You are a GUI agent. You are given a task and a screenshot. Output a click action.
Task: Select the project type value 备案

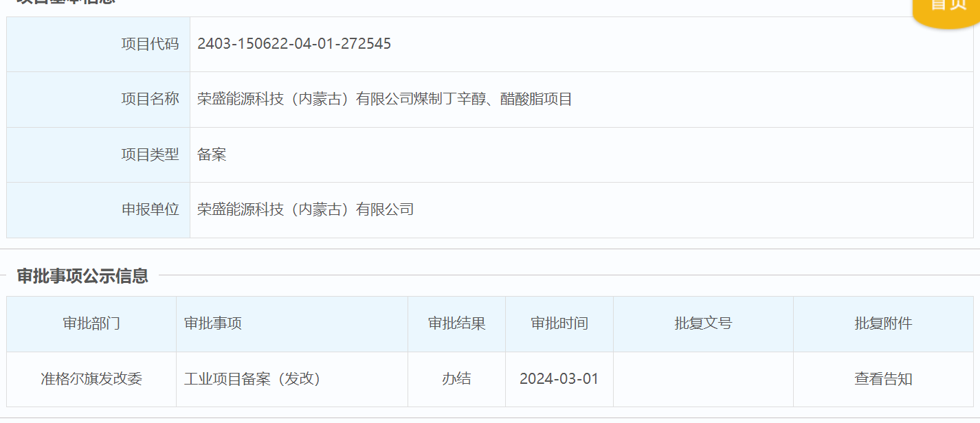pos(212,155)
